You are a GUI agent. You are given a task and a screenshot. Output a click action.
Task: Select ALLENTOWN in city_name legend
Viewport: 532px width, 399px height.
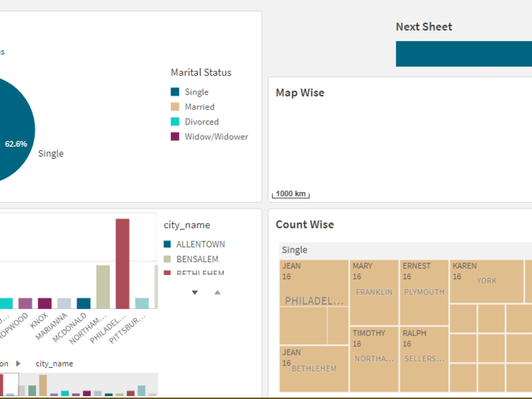click(x=194, y=244)
